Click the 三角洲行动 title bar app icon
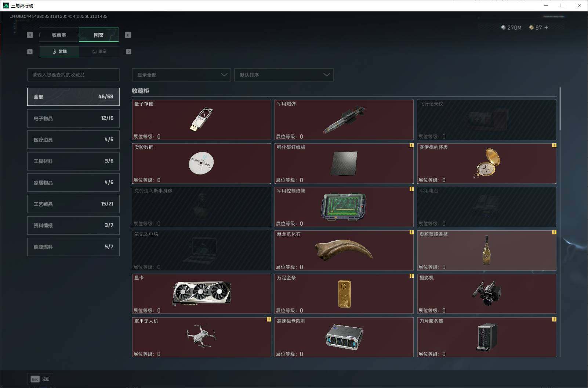The height and width of the screenshot is (388, 588). click(6, 6)
